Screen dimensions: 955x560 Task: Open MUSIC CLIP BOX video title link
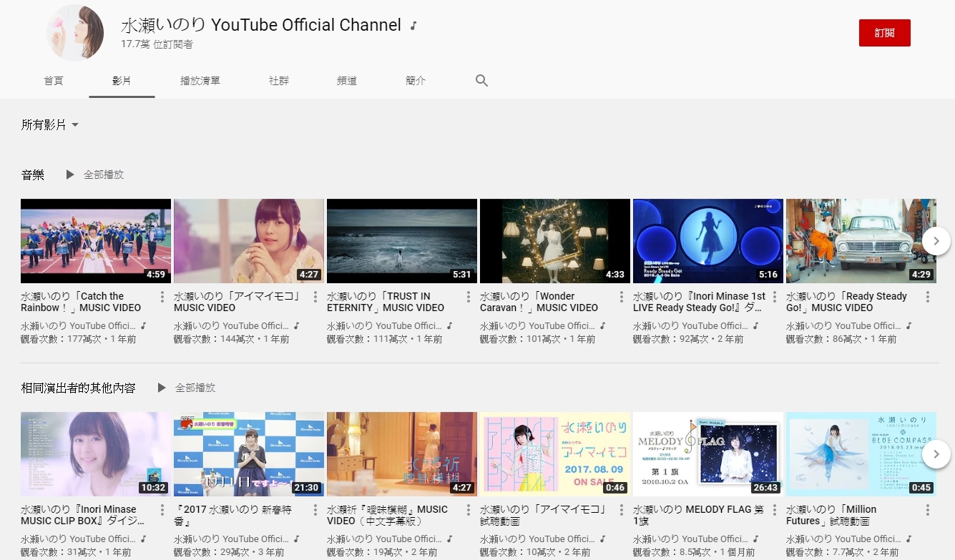coord(83,515)
